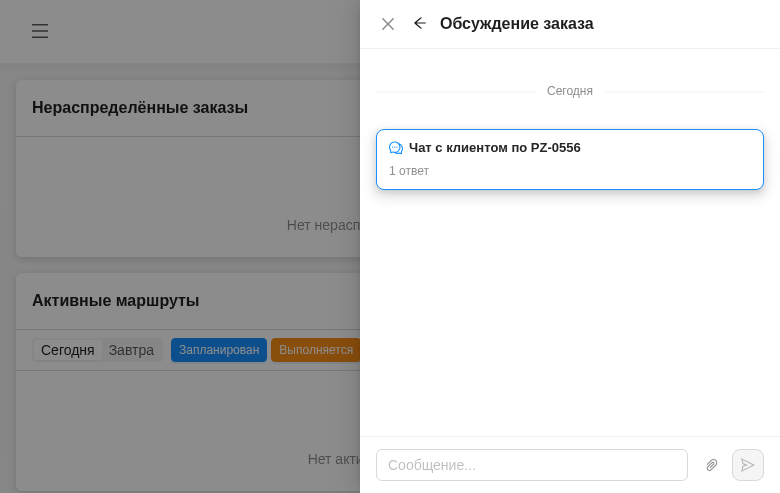Focus the Сообщение... input field
The height and width of the screenshot is (493, 780).
pos(531,465)
